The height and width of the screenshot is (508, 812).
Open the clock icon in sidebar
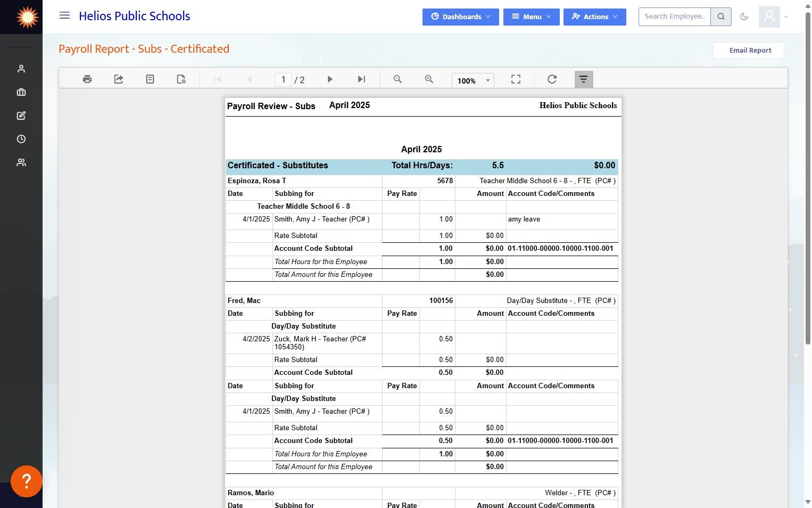(21, 139)
